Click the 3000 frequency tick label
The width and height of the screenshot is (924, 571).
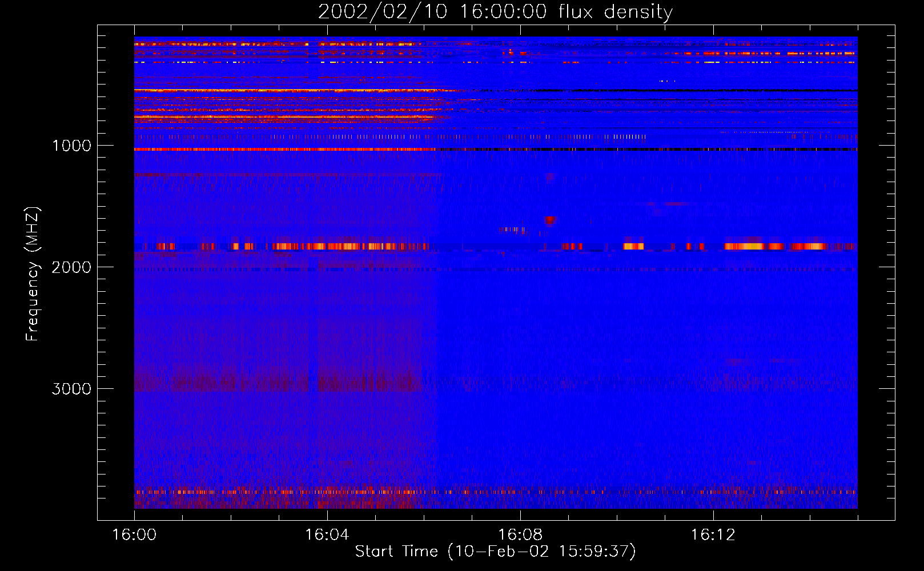(x=71, y=389)
